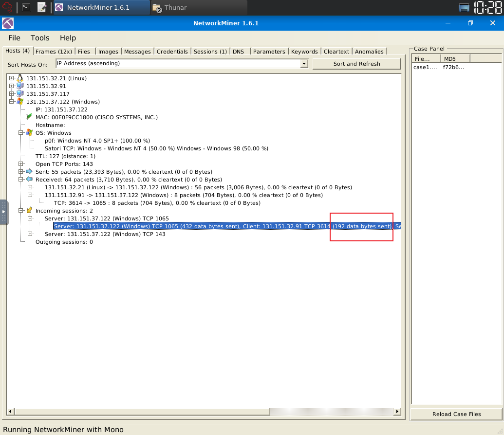Viewport: 504px width, 435px height.
Task: Open the red applications menu icon in the top panel
Action: pos(7,7)
